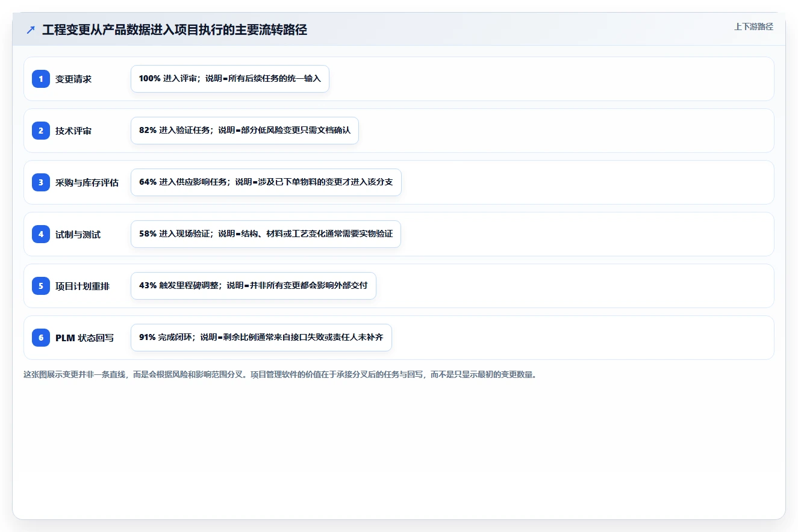Click the 试制与测试 step label
This screenshot has height=532, width=798.
(78, 234)
